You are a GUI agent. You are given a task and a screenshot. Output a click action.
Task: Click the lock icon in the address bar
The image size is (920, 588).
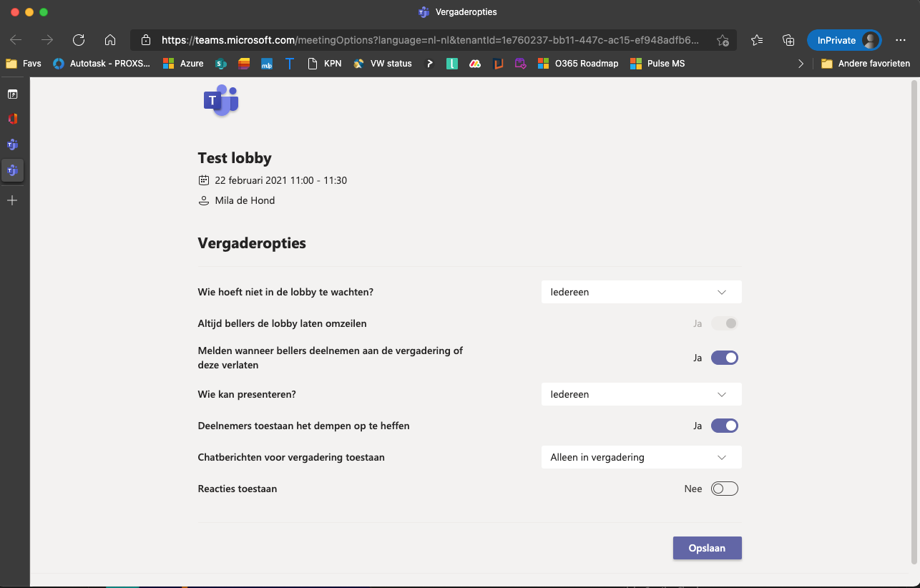(146, 40)
